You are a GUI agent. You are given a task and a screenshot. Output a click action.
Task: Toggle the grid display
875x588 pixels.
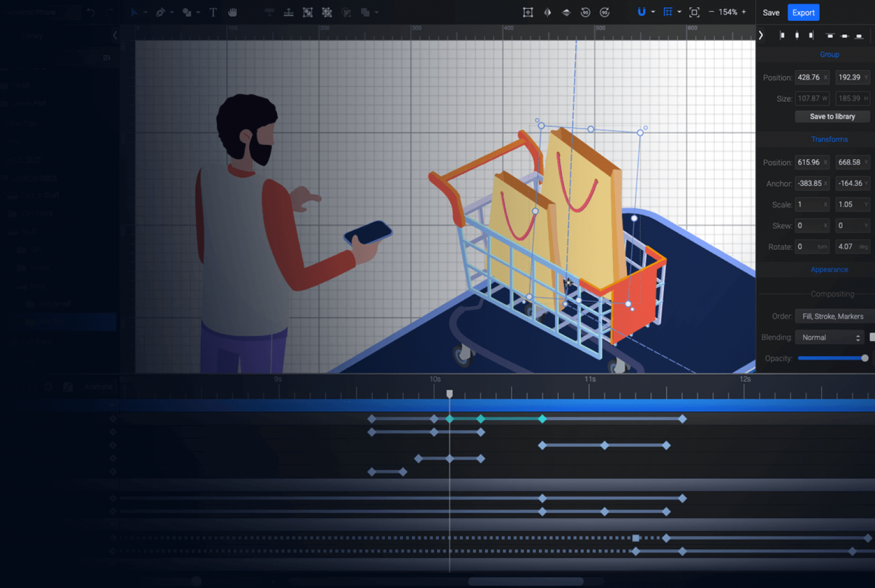click(x=669, y=12)
